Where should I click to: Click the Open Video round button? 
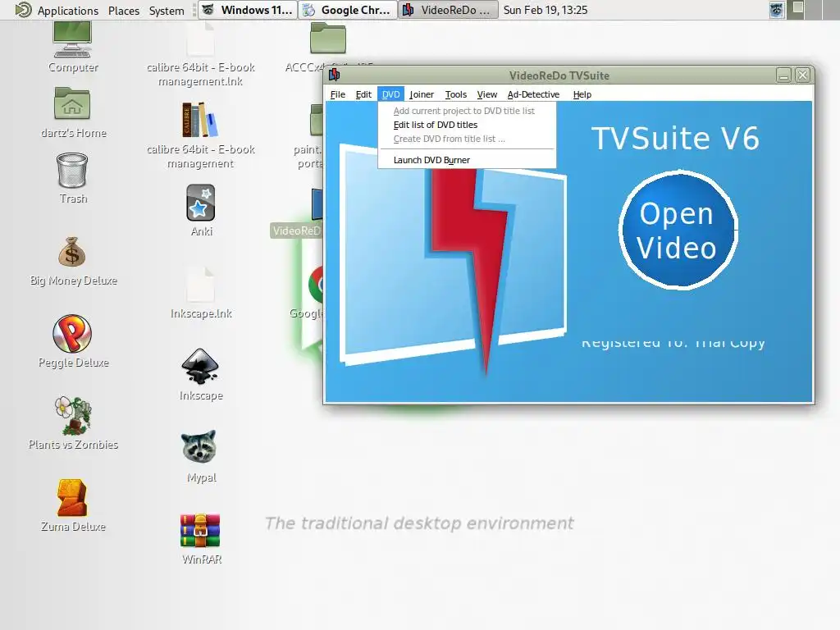tap(678, 230)
